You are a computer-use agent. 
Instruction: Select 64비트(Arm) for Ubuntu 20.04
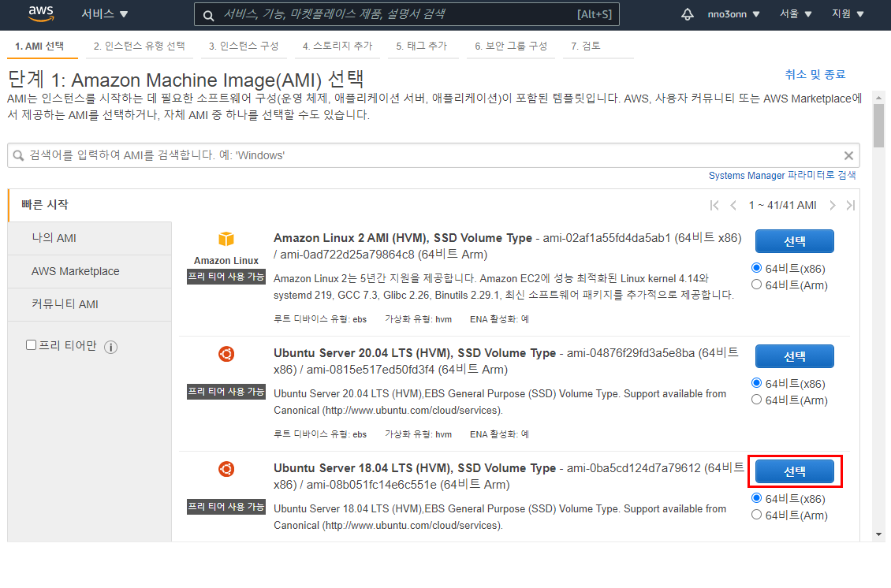pyautogui.click(x=756, y=400)
